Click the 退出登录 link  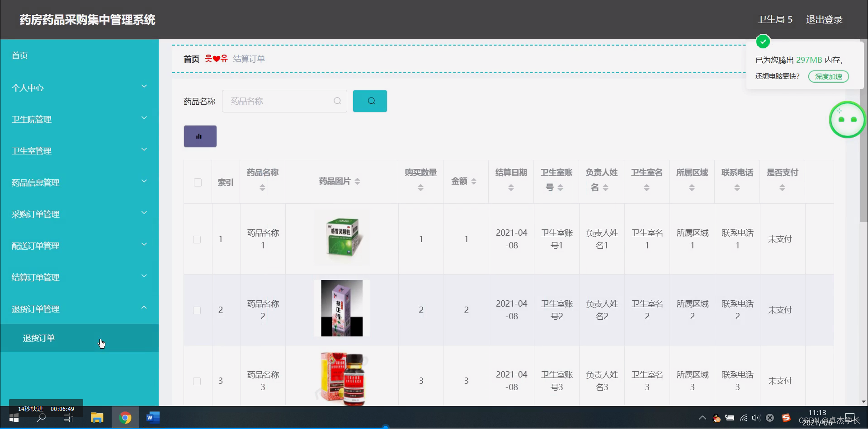tap(824, 19)
